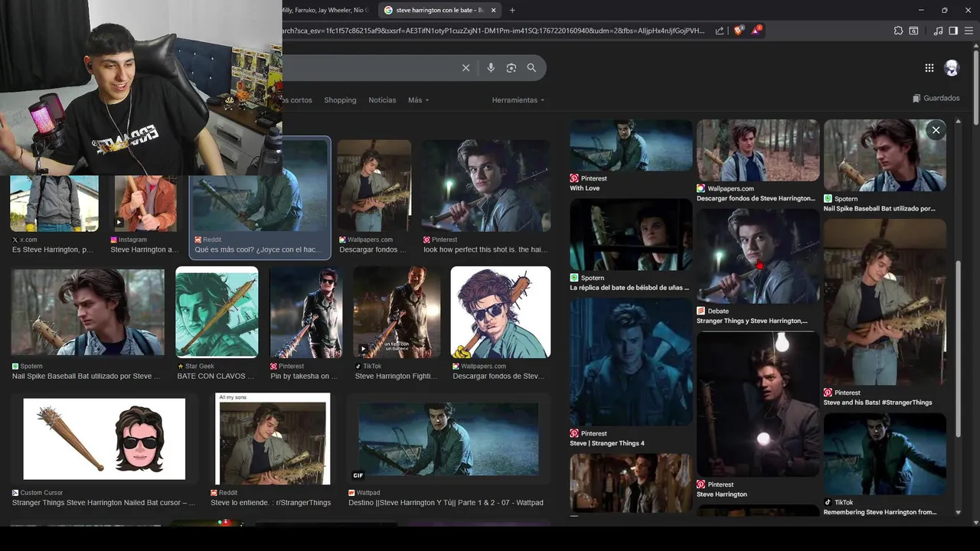980x551 pixels.
Task: Click the 'Wattpad' source label
Action: [x=368, y=493]
